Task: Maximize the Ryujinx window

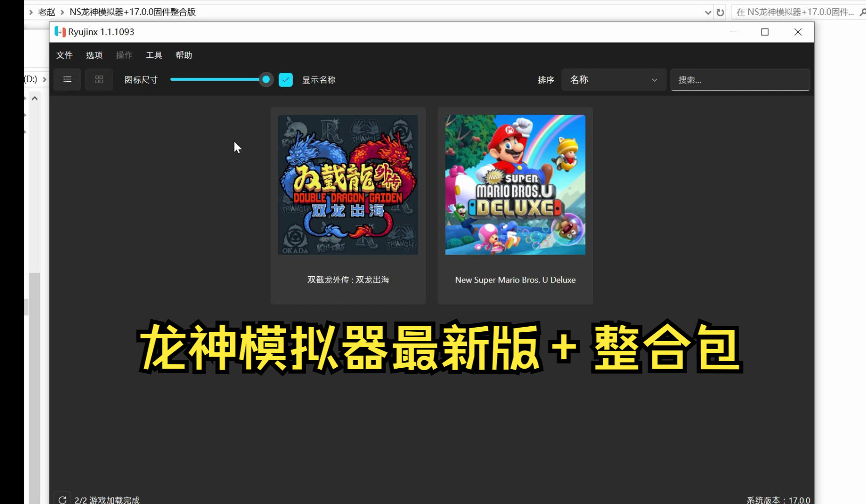Action: 765,32
